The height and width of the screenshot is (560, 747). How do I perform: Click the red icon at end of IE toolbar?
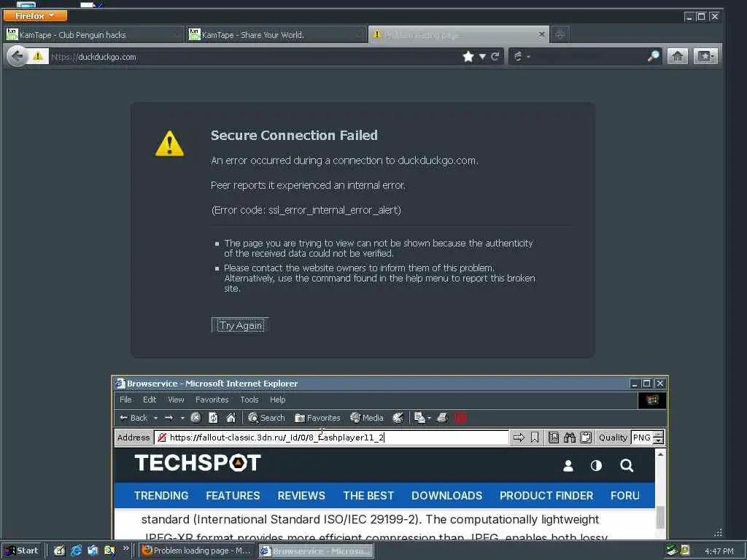coord(460,418)
